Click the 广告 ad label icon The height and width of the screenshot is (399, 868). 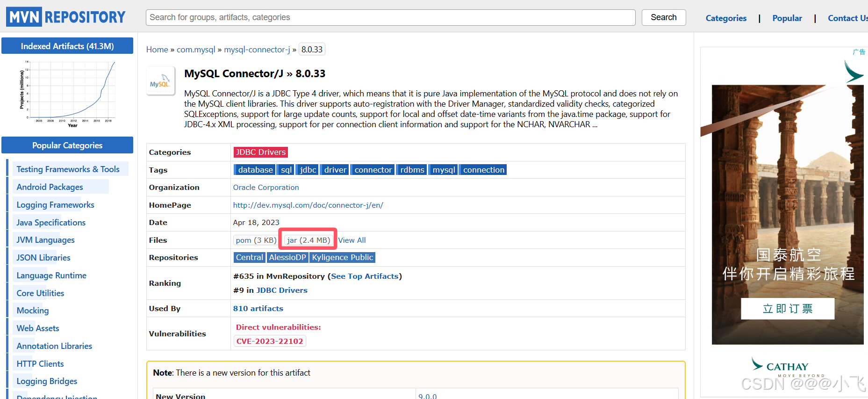tap(859, 51)
